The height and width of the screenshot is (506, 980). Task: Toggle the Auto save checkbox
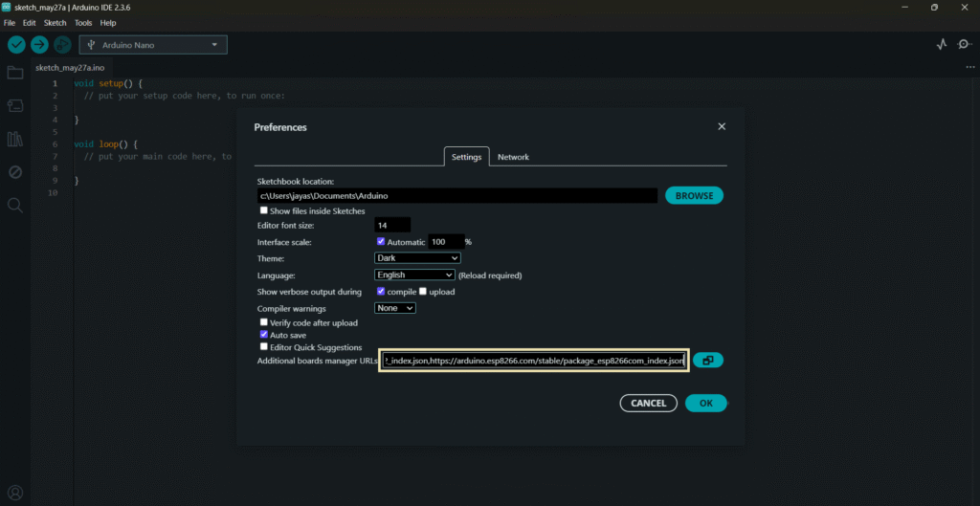click(x=264, y=334)
